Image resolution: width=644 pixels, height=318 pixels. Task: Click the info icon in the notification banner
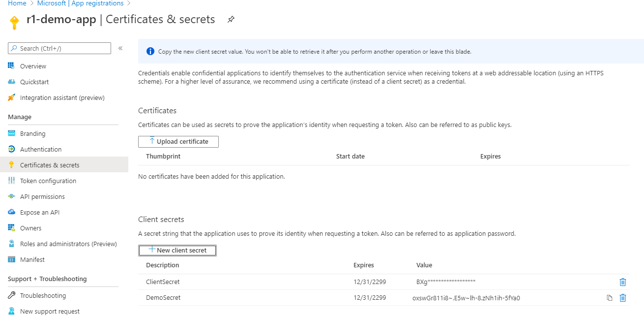tap(150, 52)
